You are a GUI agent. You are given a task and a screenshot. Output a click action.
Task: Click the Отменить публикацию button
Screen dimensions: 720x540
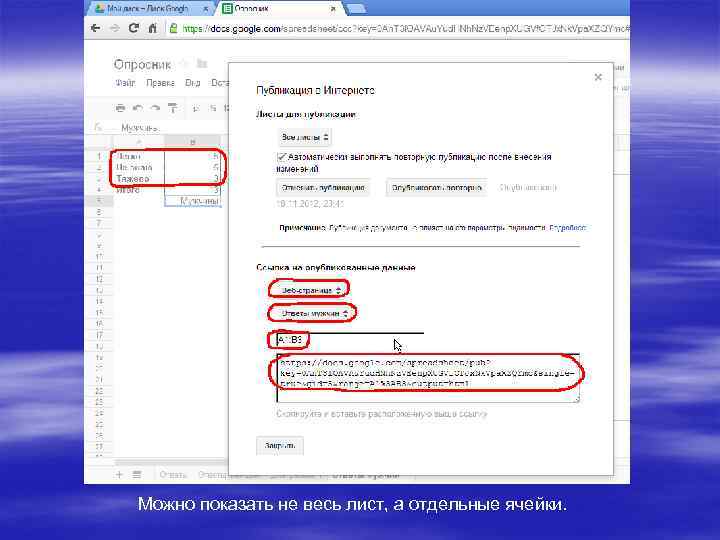(323, 187)
